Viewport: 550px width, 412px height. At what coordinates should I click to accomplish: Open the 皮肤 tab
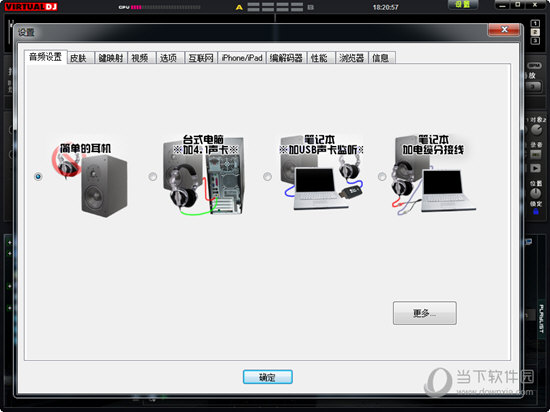[x=80, y=58]
